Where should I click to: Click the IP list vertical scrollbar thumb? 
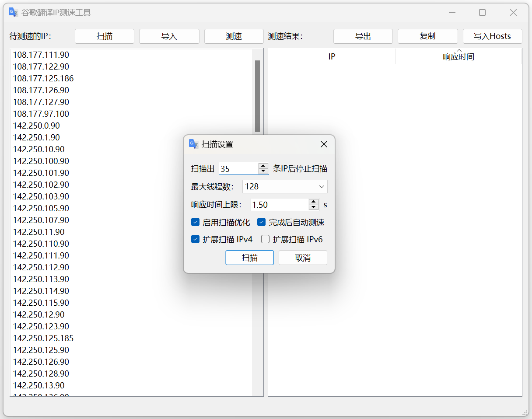click(257, 96)
